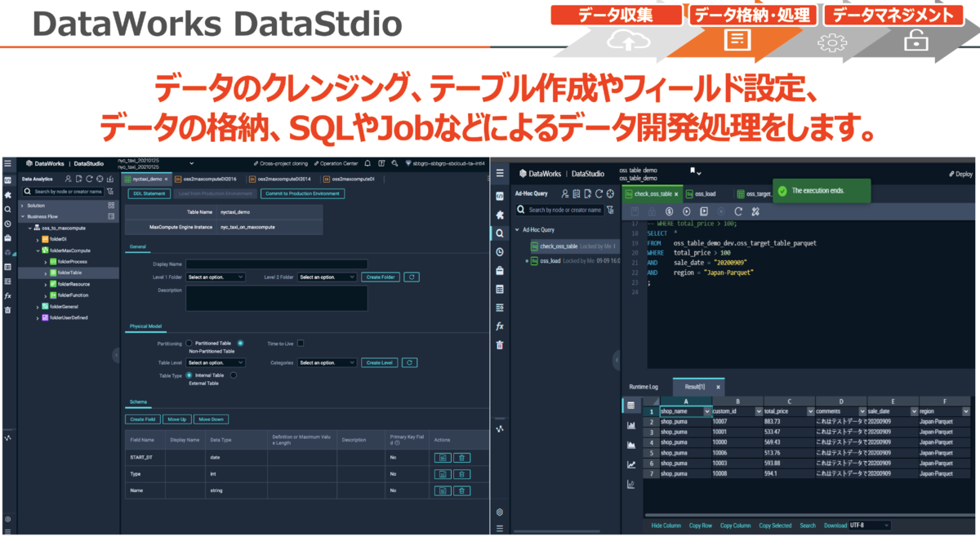The height and width of the screenshot is (550, 980).
Task: Show the line chart view of results
Action: pyautogui.click(x=631, y=464)
